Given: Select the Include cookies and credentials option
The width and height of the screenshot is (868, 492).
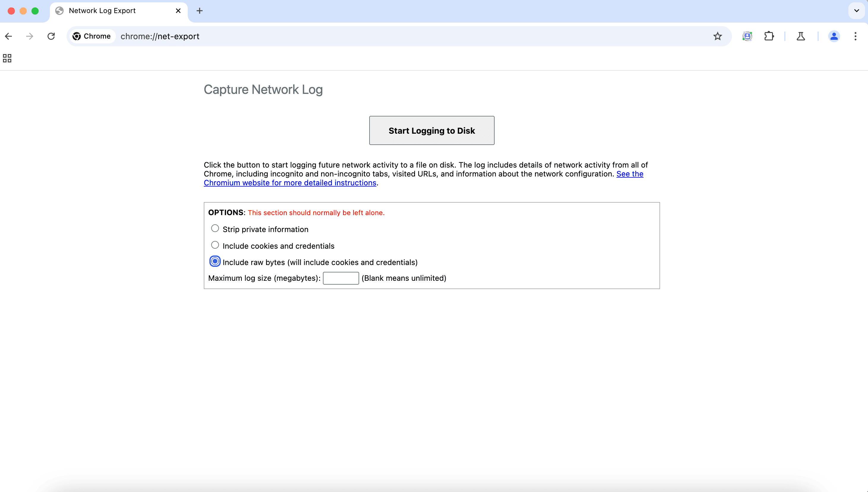Looking at the screenshot, I should click(x=215, y=245).
